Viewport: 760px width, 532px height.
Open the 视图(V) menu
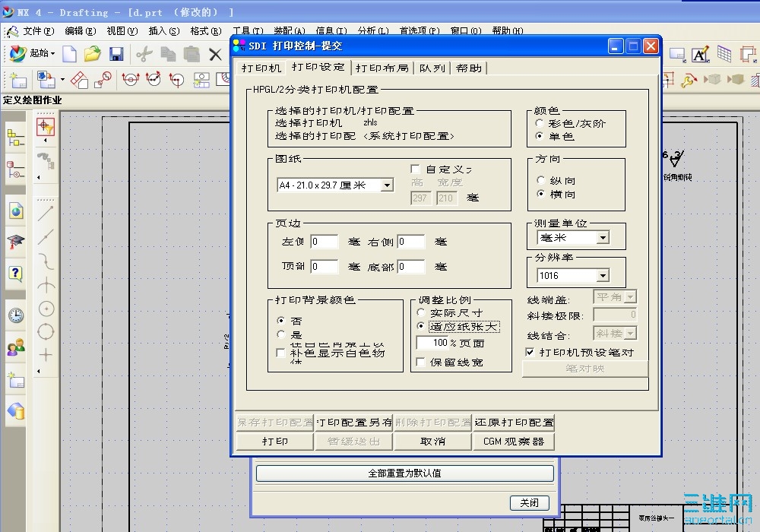(x=122, y=31)
